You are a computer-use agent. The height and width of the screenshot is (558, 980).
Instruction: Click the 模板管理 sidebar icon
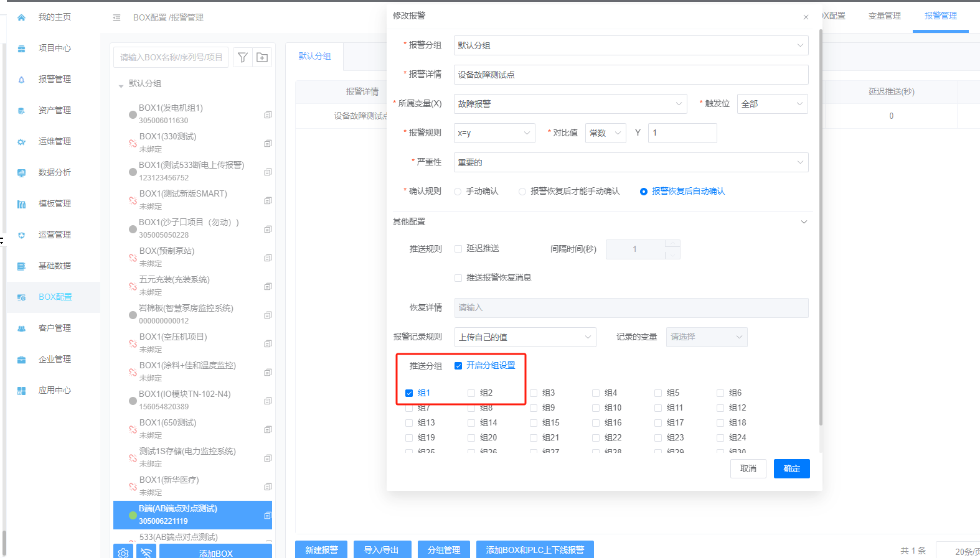(21, 204)
